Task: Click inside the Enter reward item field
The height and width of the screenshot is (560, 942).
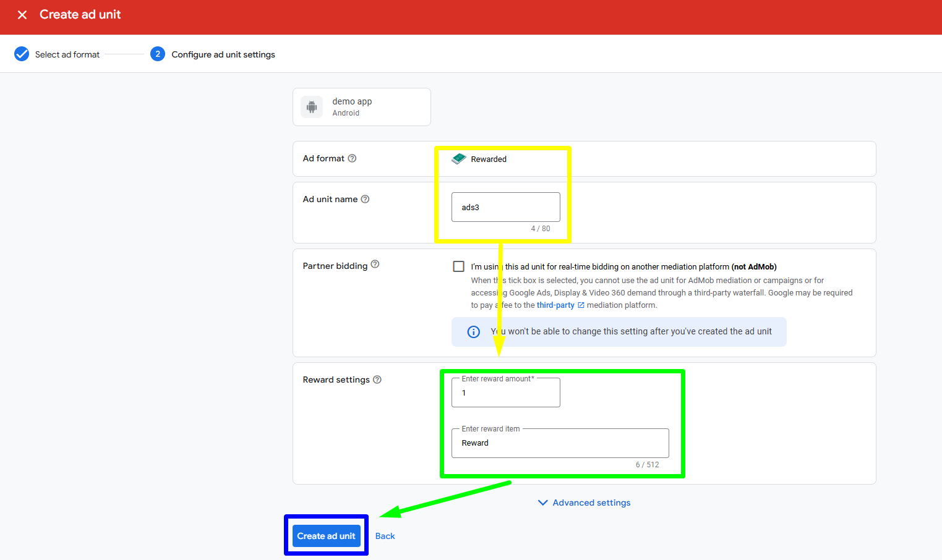Action: pyautogui.click(x=560, y=443)
